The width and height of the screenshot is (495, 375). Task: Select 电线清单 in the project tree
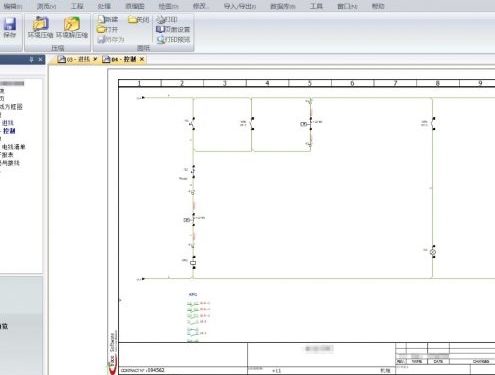point(14,147)
